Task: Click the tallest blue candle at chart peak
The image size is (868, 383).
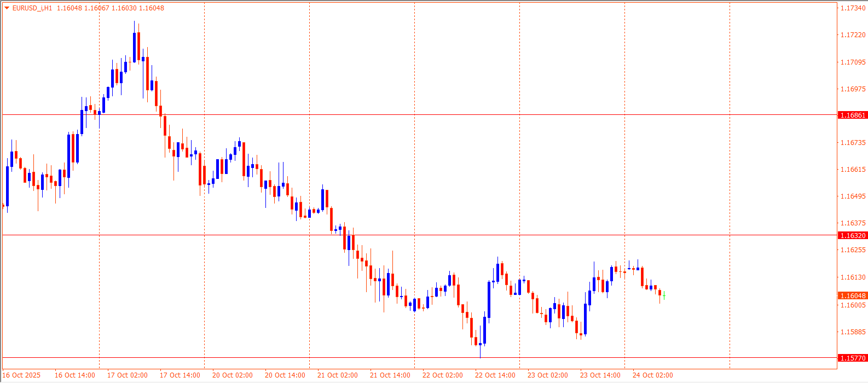Action: coord(134,48)
